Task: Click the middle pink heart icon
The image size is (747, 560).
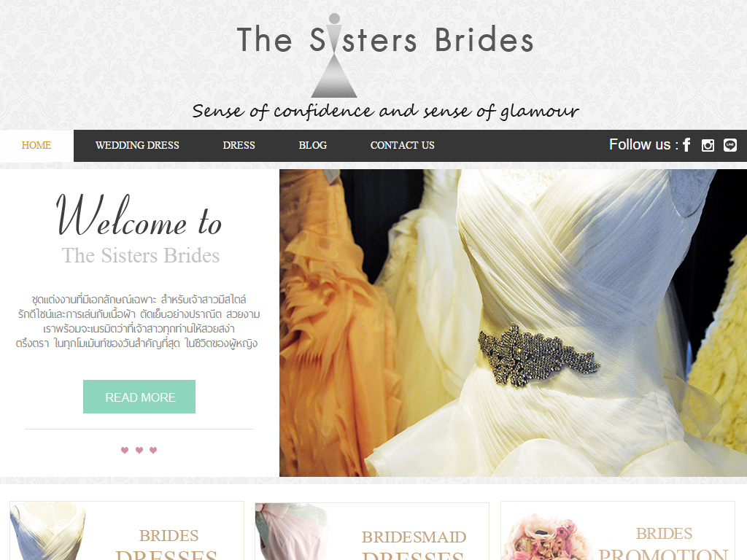Action: coord(139,450)
